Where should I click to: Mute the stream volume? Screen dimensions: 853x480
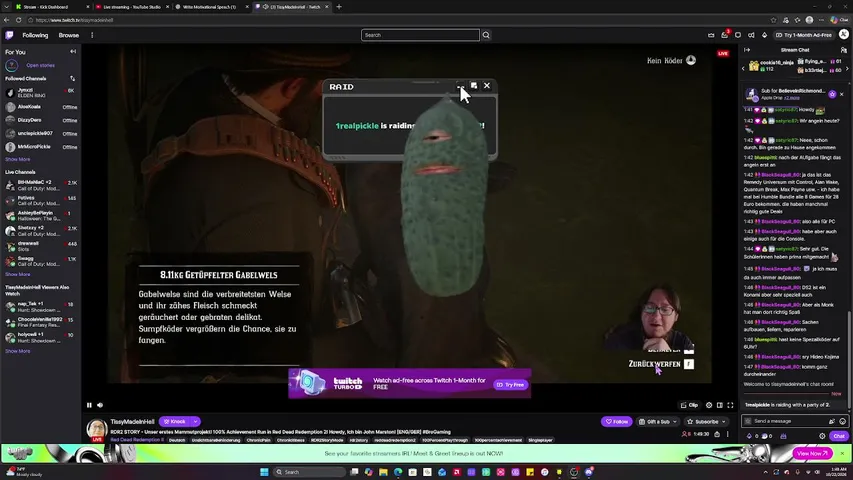[x=100, y=405]
